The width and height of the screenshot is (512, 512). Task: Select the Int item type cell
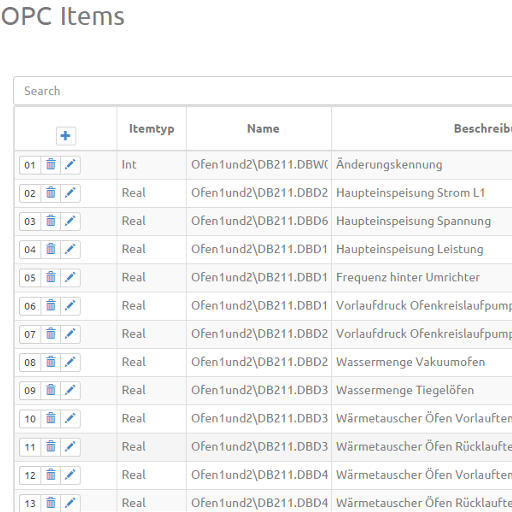(152, 165)
